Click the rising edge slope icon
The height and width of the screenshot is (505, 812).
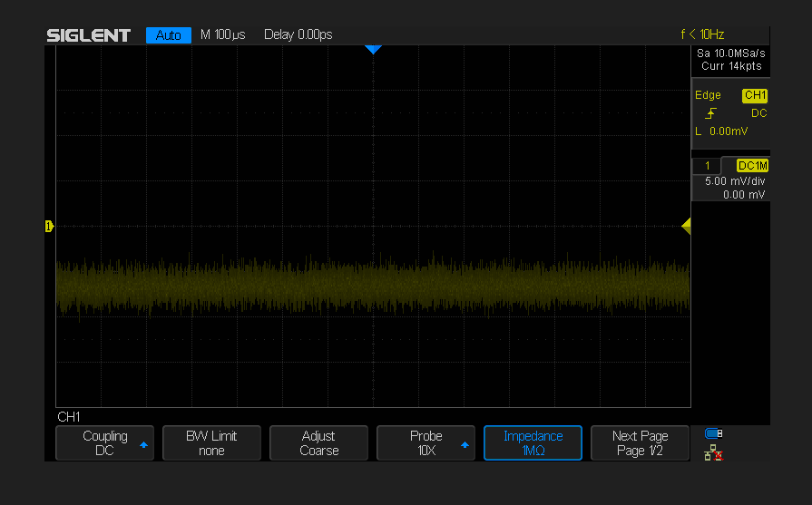(710, 113)
